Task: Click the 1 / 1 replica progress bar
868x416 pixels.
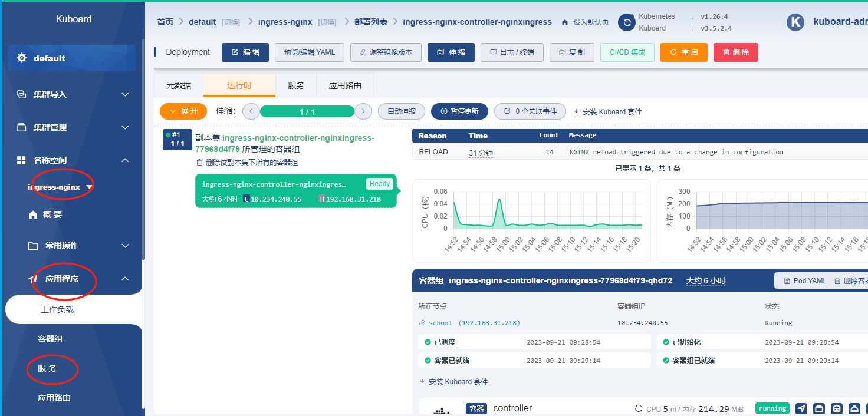Action: [x=307, y=112]
